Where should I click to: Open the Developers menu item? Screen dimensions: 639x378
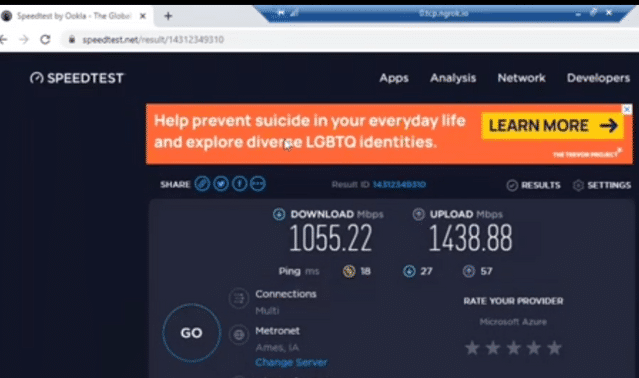tap(598, 78)
